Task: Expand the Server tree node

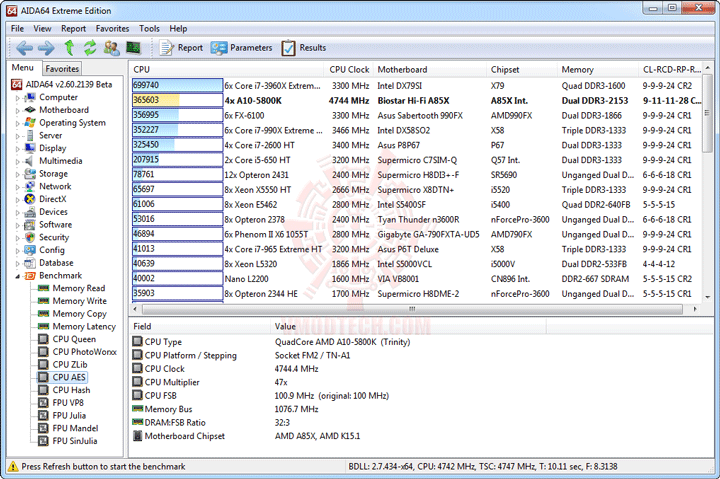Action: click(18, 136)
